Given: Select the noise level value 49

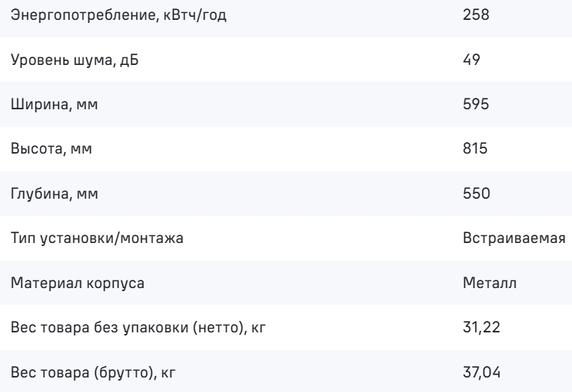Looking at the screenshot, I should [x=471, y=60].
